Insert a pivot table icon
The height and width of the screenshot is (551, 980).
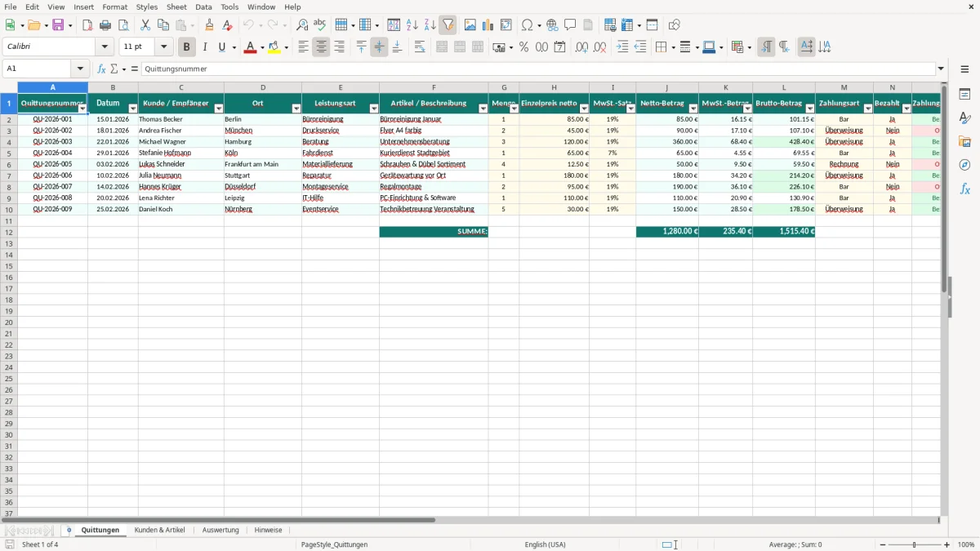coord(506,25)
